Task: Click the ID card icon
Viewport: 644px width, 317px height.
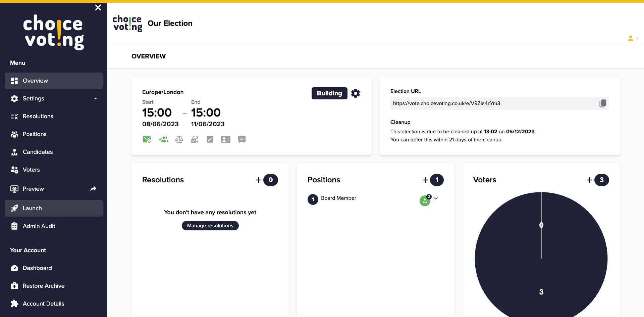Action: click(226, 139)
